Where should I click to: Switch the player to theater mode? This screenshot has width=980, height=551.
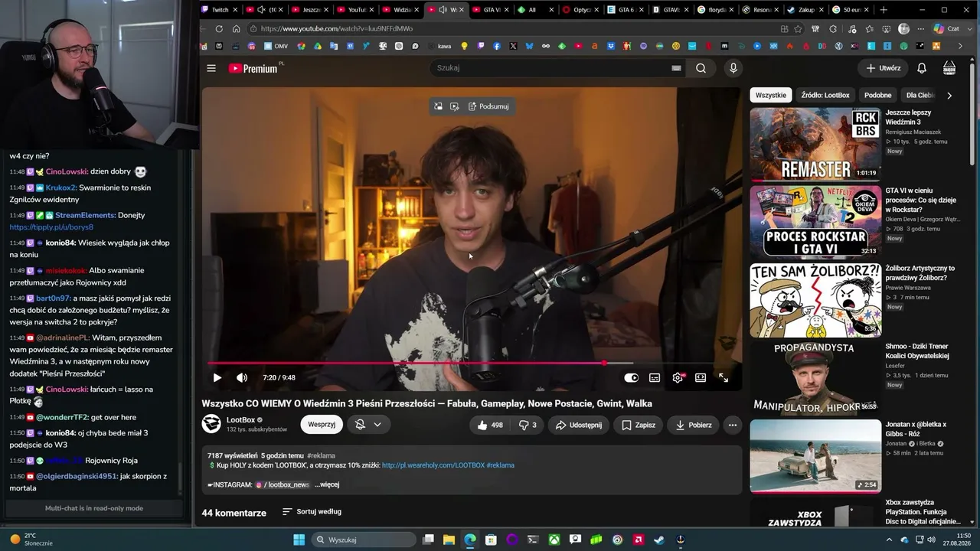(x=701, y=377)
